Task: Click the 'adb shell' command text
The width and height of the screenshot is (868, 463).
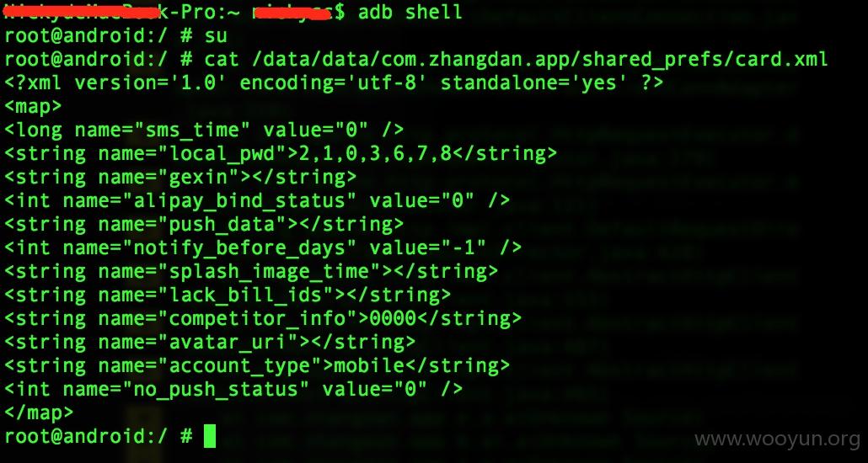Action: 410,12
